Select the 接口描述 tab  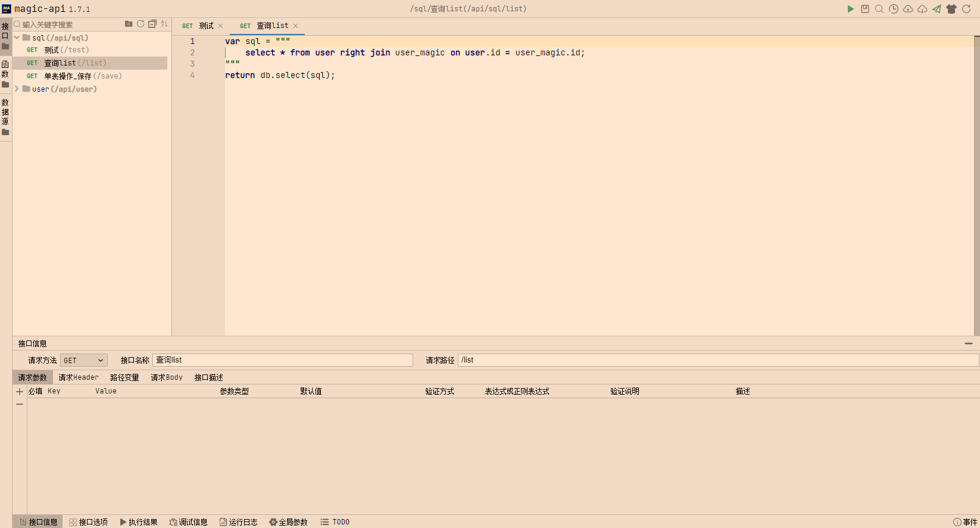coord(208,377)
